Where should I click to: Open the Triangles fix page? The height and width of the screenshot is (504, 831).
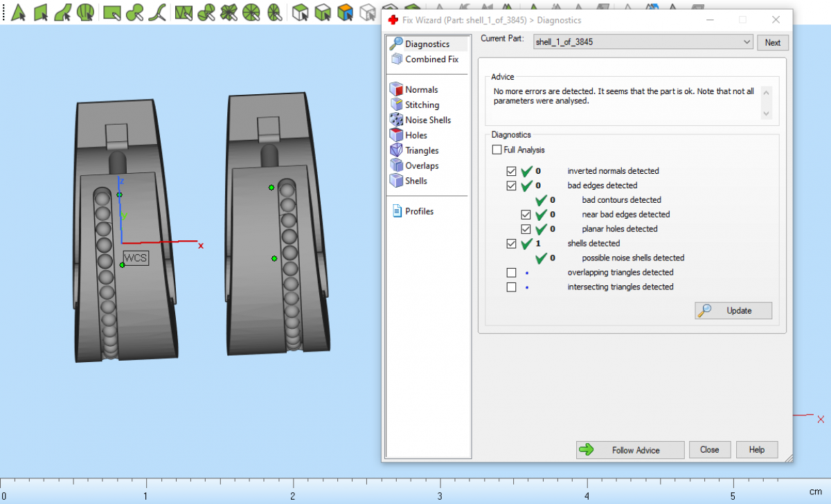(x=422, y=150)
